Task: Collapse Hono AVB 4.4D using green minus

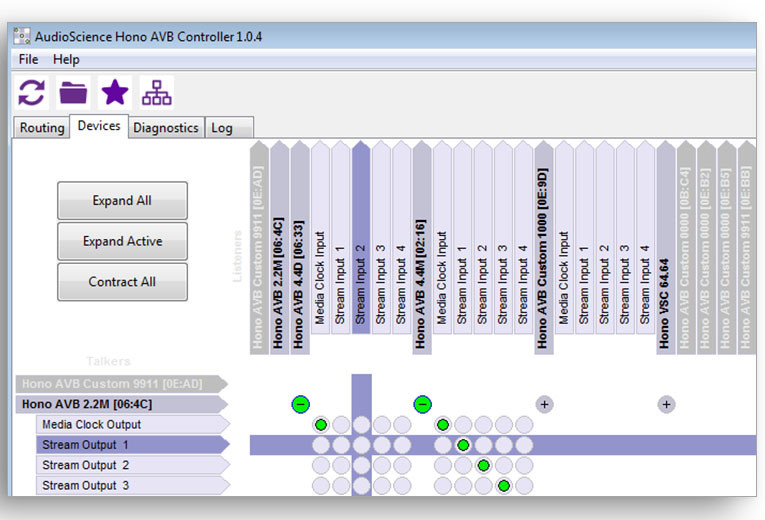Action: 300,404
